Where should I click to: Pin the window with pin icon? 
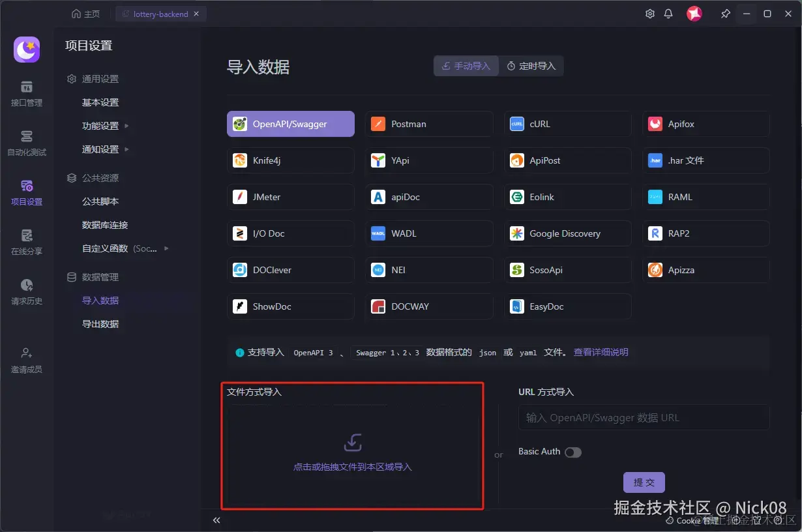[726, 14]
